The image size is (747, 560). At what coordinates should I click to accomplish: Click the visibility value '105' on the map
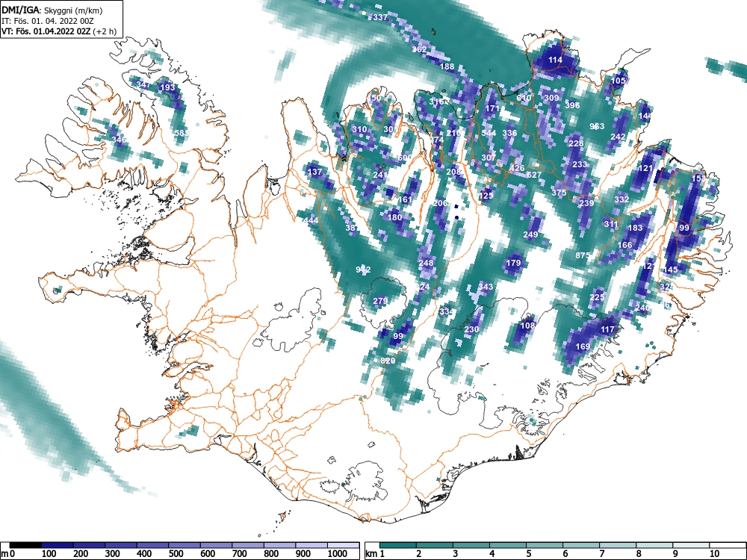(x=618, y=81)
